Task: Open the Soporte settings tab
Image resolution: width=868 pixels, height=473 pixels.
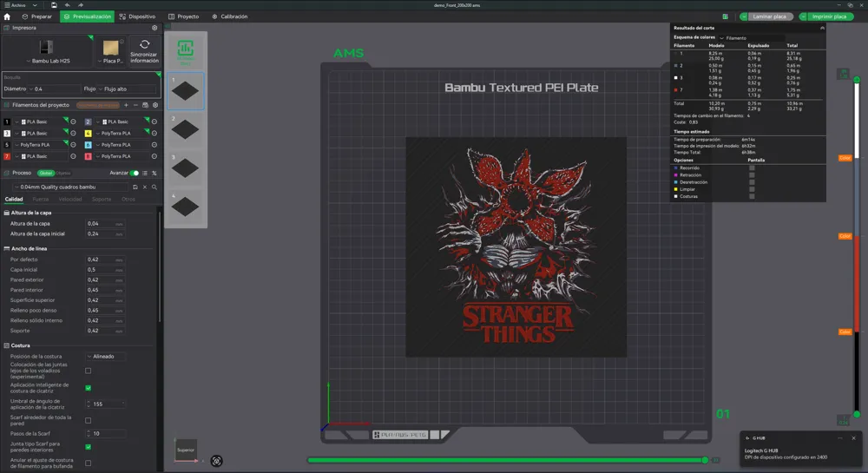Action: (x=102, y=199)
